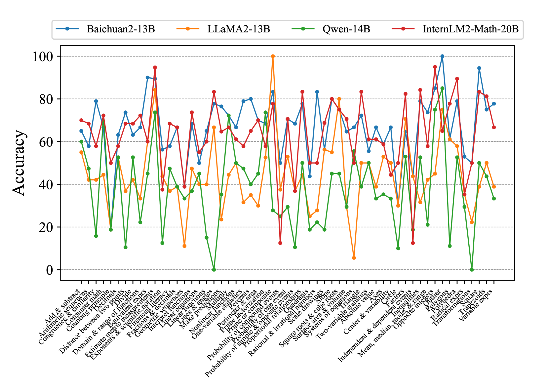Click the first red point above Add & subtract
Screen dimensions: 549x392
tap(81, 120)
